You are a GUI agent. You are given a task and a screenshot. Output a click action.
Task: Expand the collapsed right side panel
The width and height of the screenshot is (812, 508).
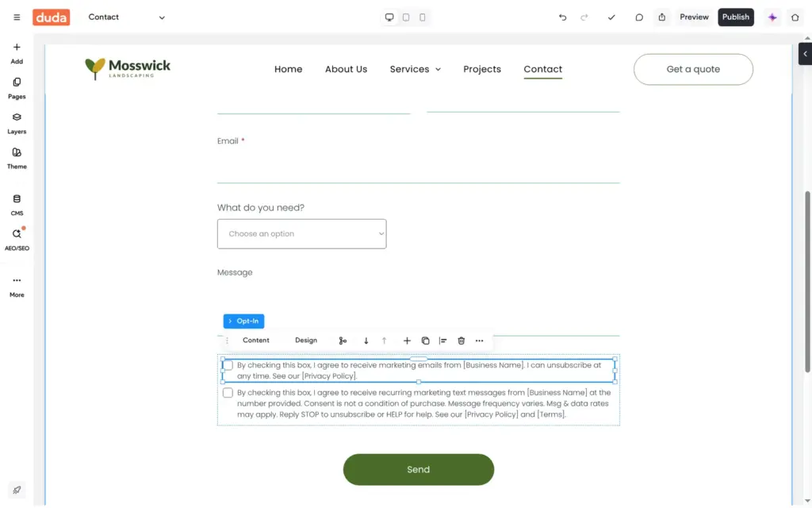[805, 54]
